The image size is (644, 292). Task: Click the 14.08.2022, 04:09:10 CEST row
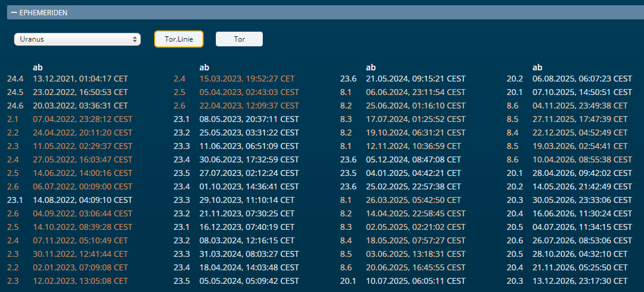coord(83,200)
